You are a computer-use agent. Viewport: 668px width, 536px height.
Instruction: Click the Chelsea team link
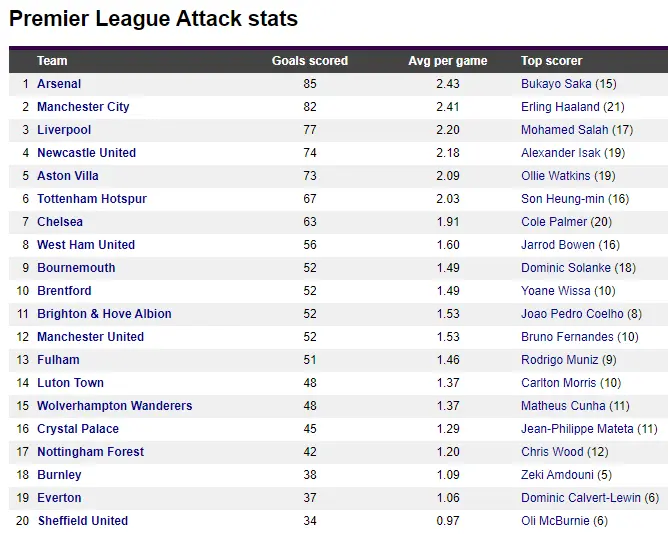60,222
